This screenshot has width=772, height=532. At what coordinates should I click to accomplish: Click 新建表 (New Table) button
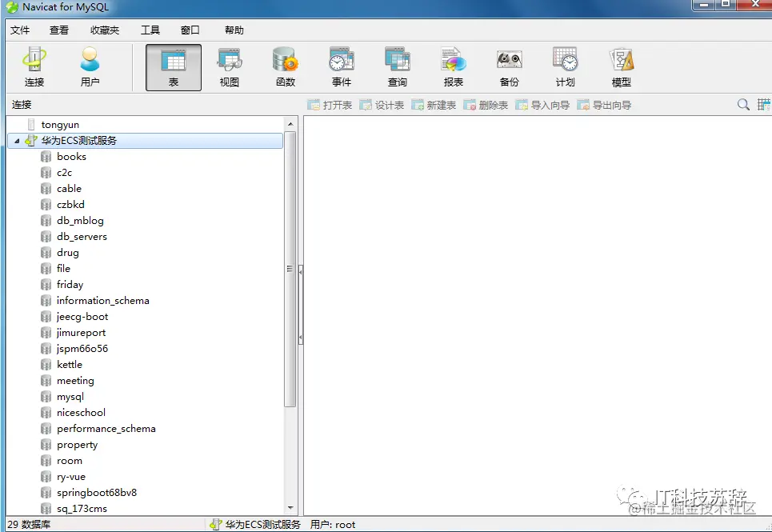coord(434,105)
